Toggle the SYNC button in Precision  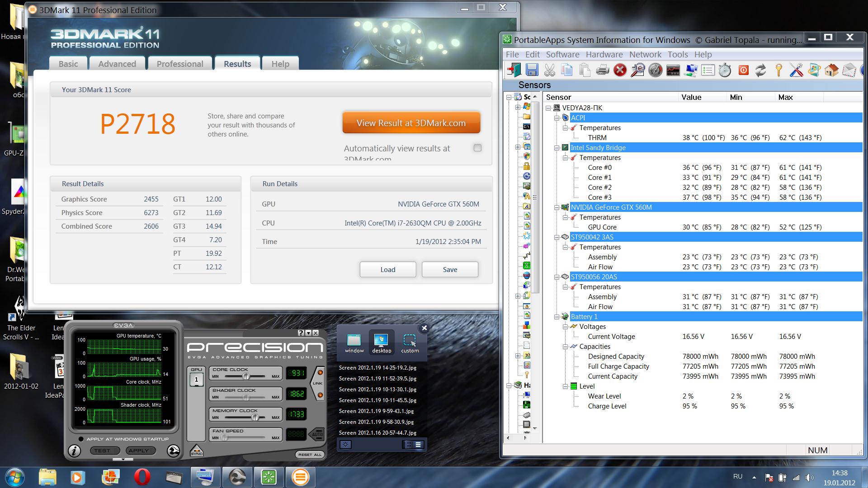tap(196, 450)
